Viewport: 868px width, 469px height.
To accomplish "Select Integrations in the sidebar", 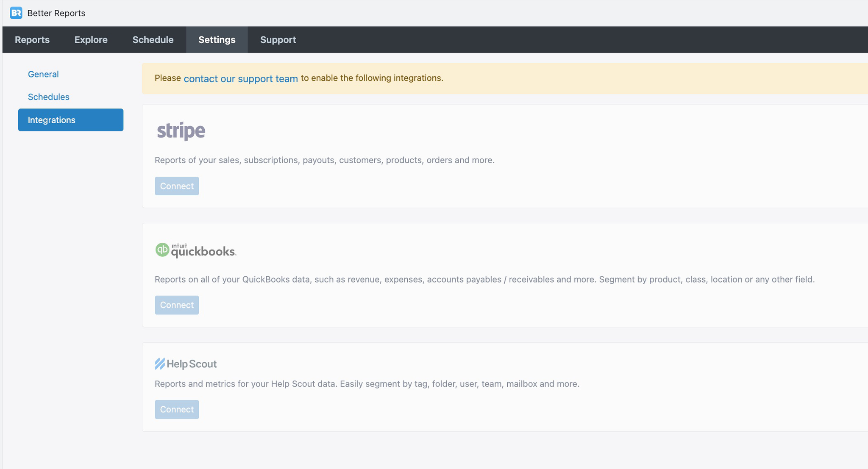I will 71,120.
